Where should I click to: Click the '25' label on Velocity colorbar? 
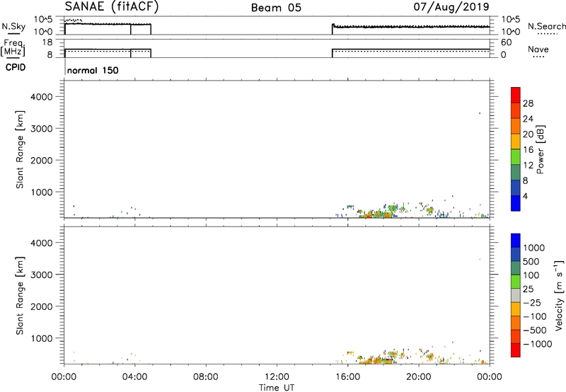point(528,289)
